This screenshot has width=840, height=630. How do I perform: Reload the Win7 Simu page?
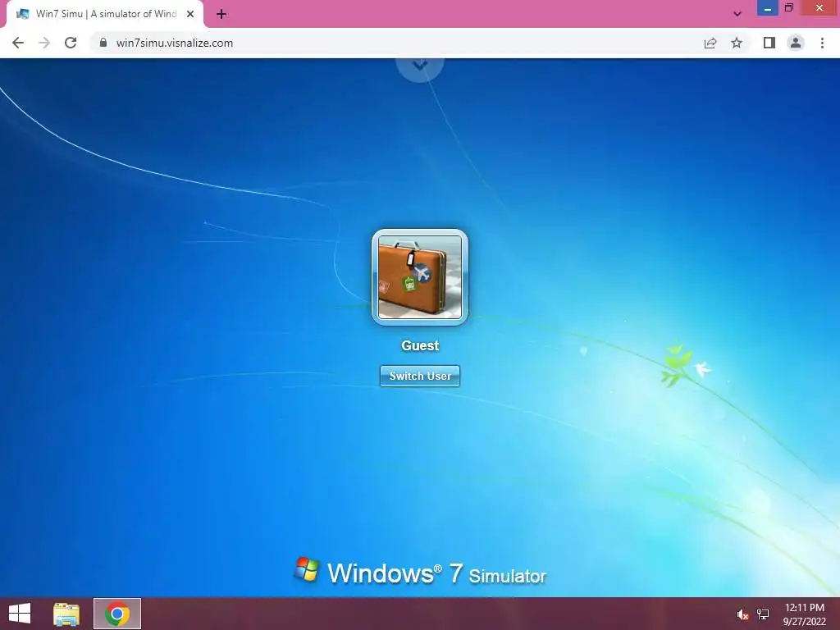tap(71, 43)
